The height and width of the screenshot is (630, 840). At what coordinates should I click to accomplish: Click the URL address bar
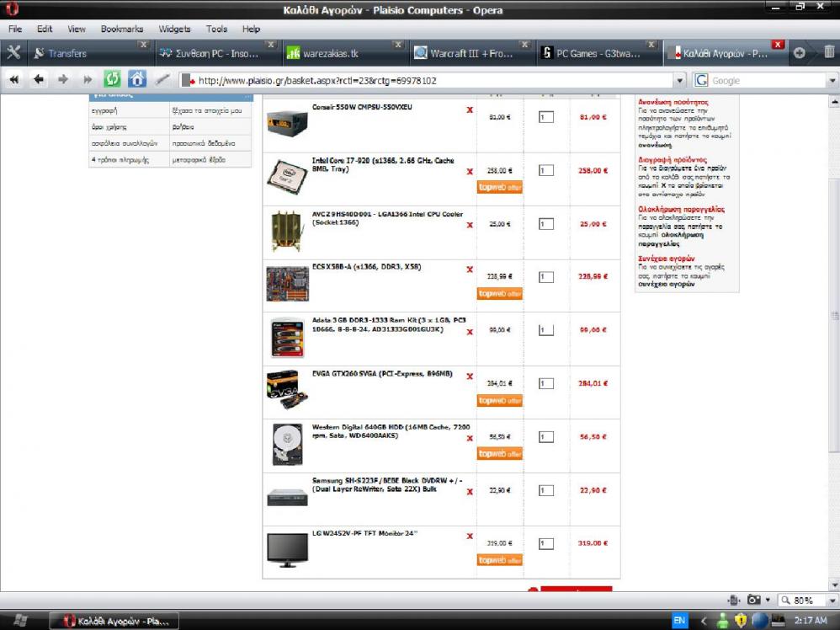[x=428, y=80]
